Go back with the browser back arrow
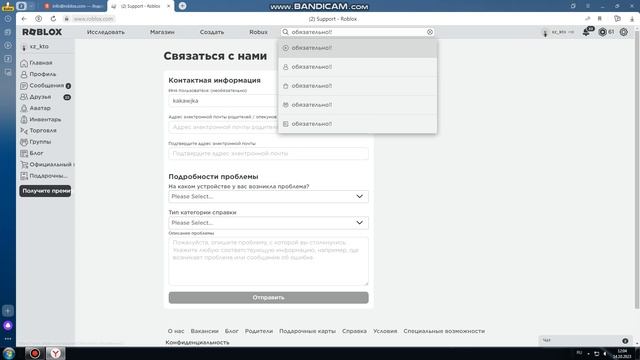Screen dimensions: 640x360 coord(24,19)
